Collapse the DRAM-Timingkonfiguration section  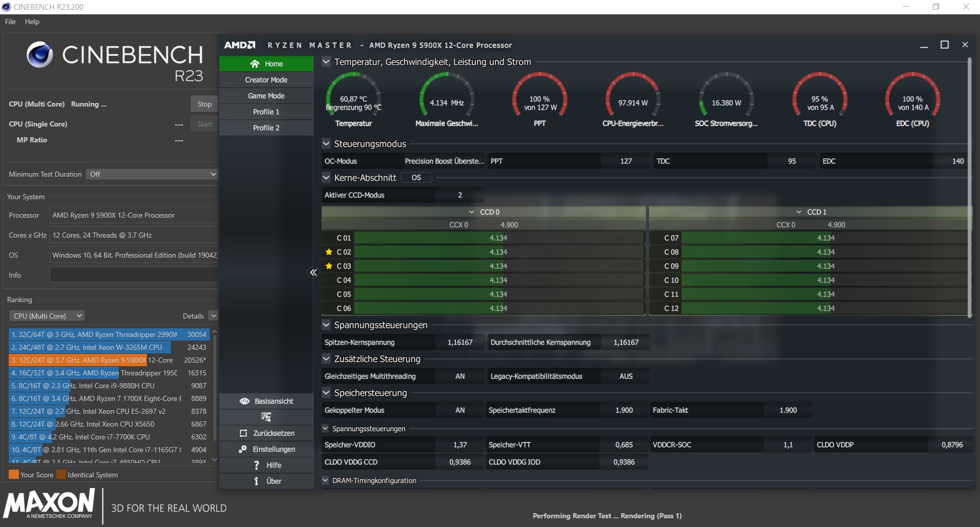(x=325, y=480)
